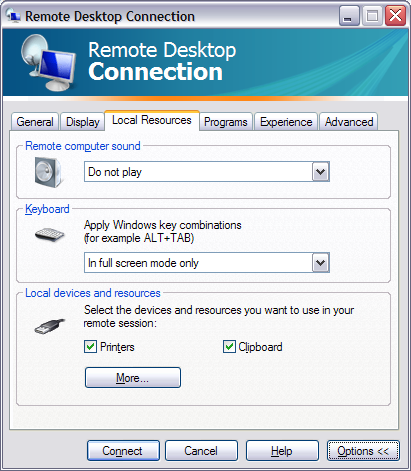Go to the Experience tab
Viewport: 411px width, 471px height.
click(x=286, y=122)
